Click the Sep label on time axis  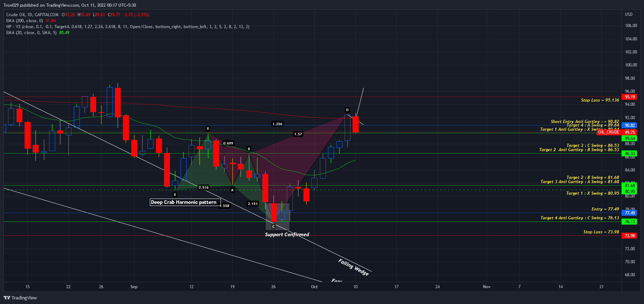click(134, 287)
